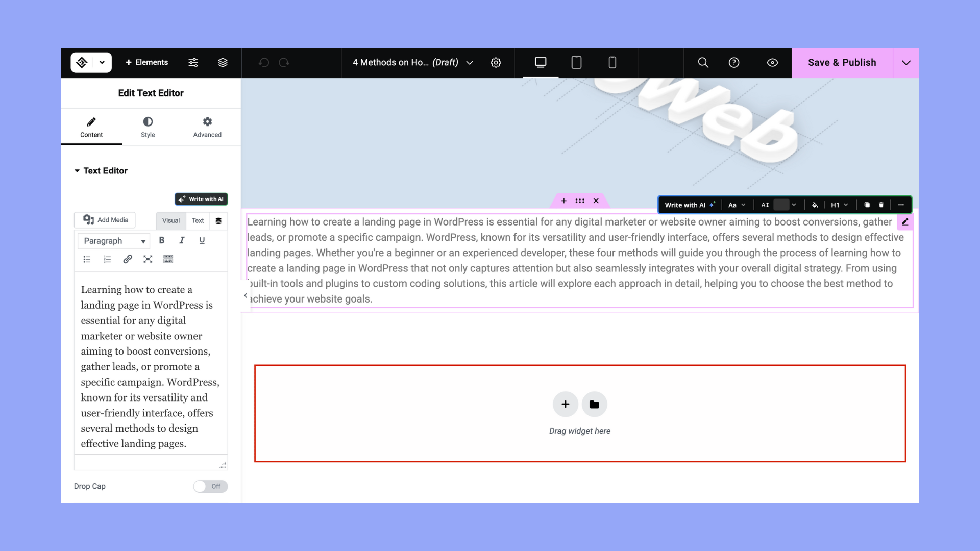The height and width of the screenshot is (551, 980).
Task: Click the paint bucket fill icon
Action: click(815, 205)
